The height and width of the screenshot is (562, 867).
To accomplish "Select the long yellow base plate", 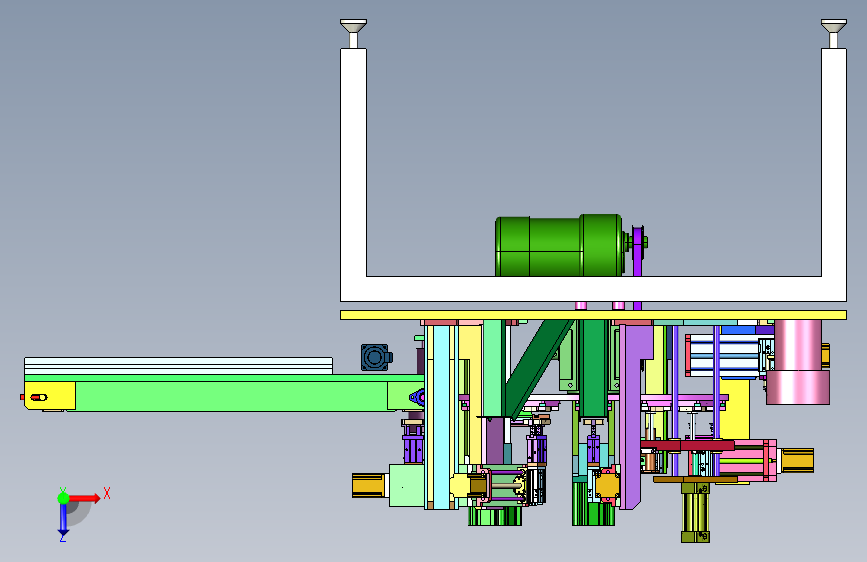I will coord(593,315).
